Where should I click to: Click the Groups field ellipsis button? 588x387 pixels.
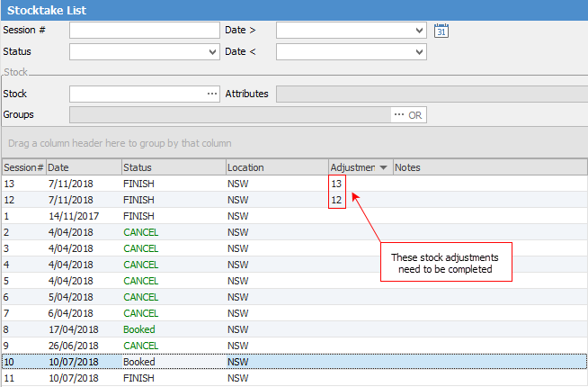click(x=398, y=115)
